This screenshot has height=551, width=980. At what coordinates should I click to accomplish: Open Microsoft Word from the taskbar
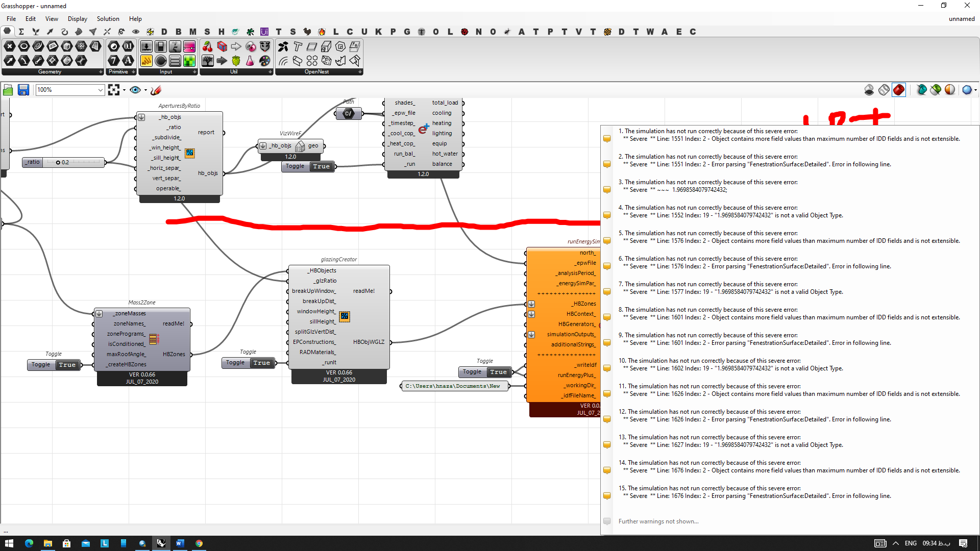click(180, 543)
